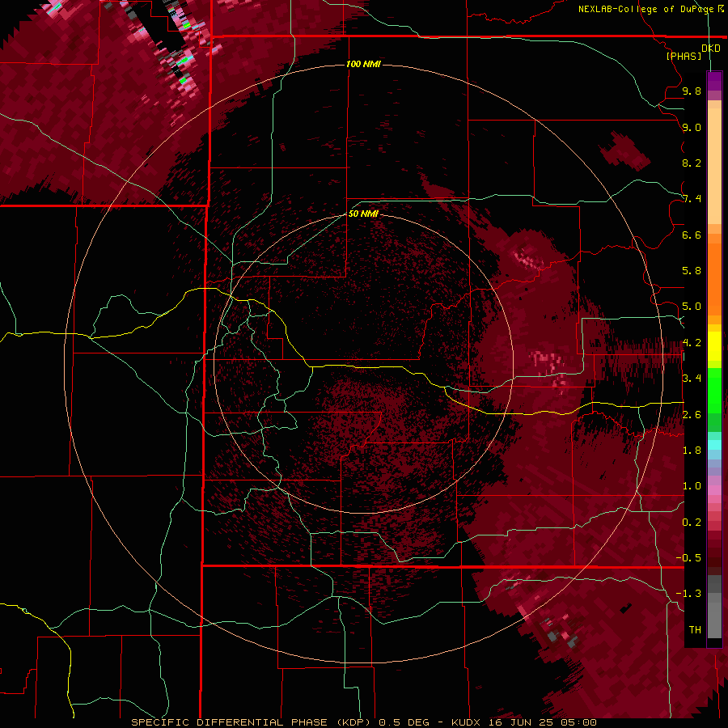Screen dimensions: 728x728
Task: Click the 50 NMI range ring label
Action: (x=363, y=214)
